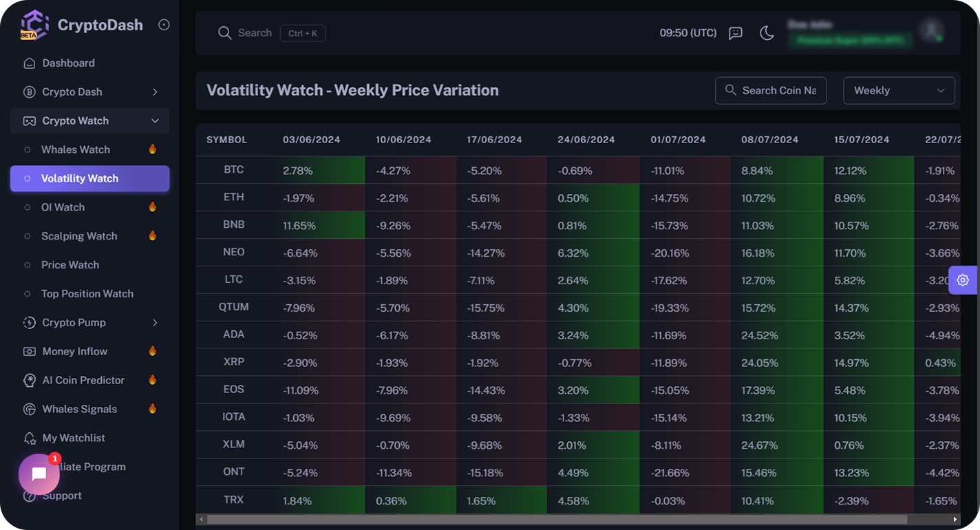The image size is (980, 530).
Task: Click the fire icon next to Whales Watch
Action: coord(153,149)
